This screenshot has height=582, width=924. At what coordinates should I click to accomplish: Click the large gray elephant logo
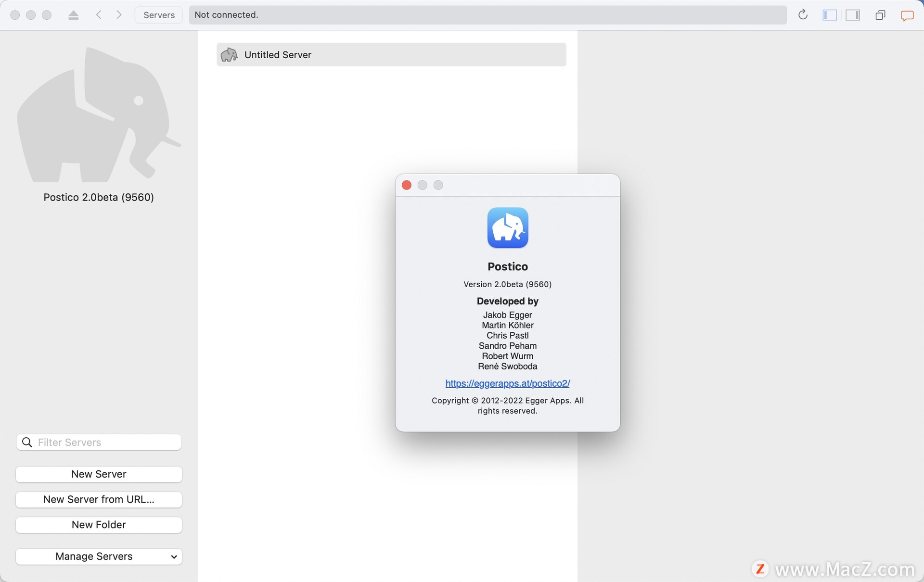[x=99, y=115]
